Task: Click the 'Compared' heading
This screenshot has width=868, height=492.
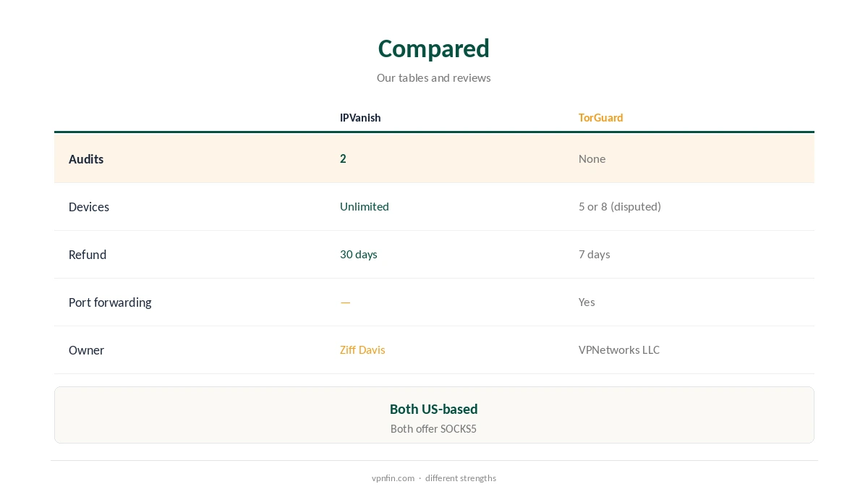Action: pyautogui.click(x=434, y=48)
